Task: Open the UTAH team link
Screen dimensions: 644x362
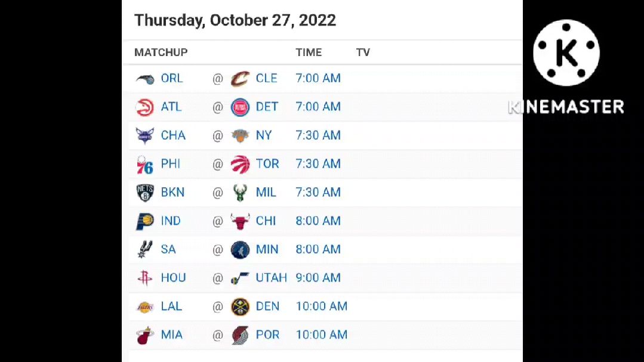Action: [x=271, y=278]
